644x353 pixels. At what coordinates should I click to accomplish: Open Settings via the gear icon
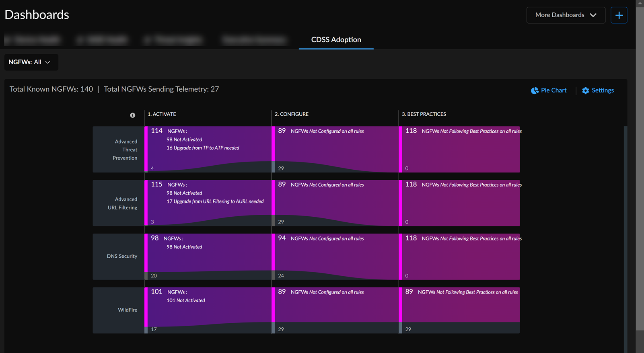(585, 90)
